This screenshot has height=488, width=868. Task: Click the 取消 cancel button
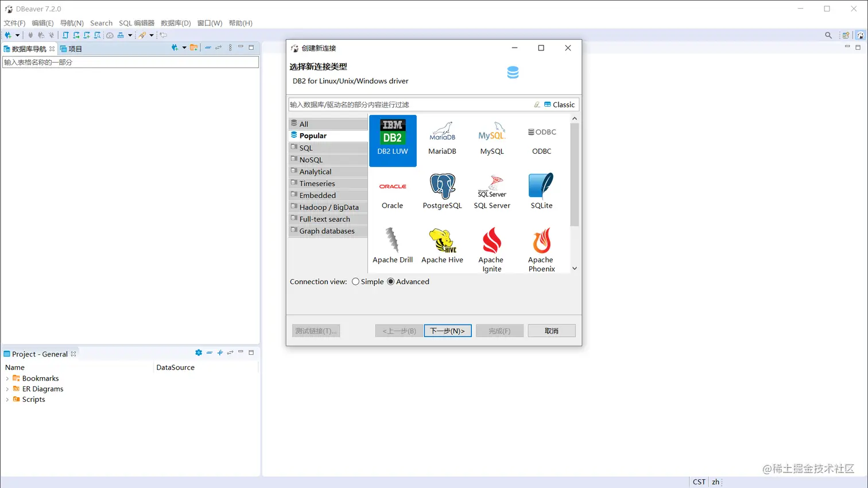pyautogui.click(x=552, y=331)
